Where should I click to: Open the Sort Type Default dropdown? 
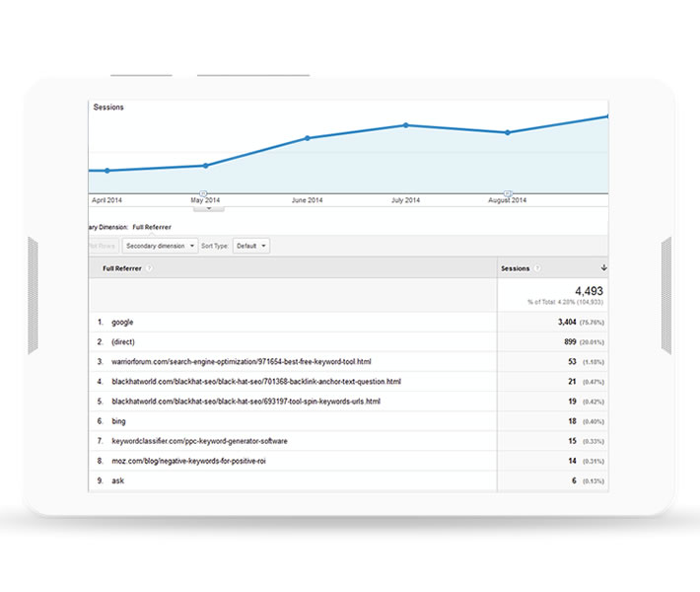coord(251,246)
